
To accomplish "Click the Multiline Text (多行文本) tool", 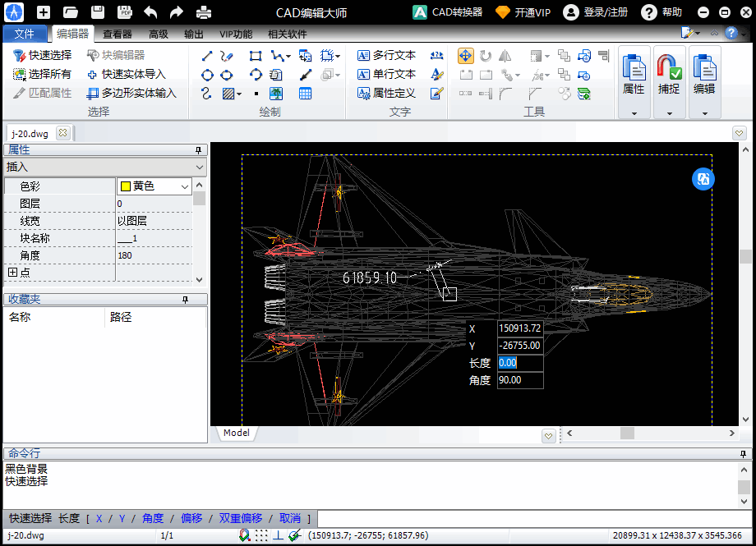I will tap(387, 56).
